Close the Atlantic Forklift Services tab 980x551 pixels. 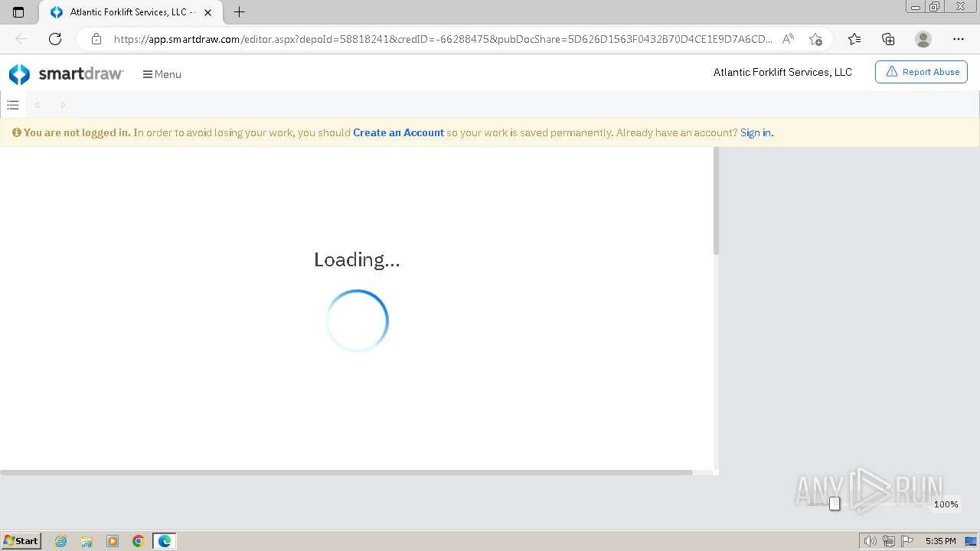tap(207, 12)
